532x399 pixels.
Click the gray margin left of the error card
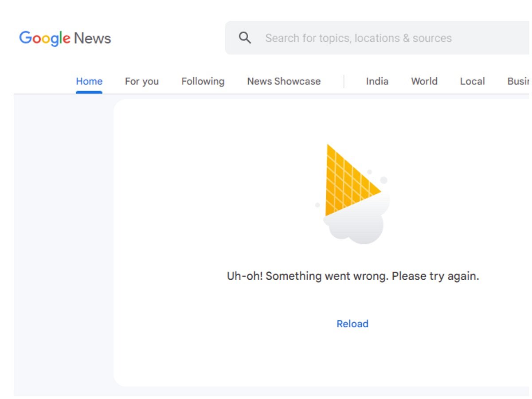62,244
